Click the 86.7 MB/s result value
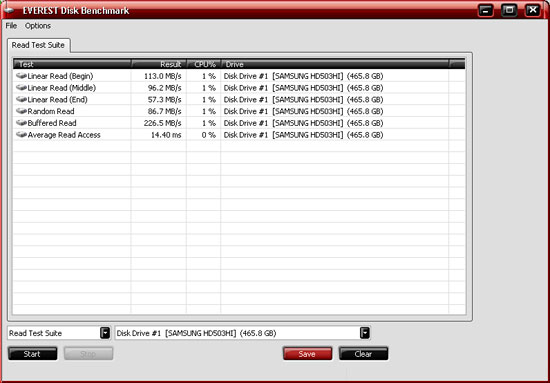550x383 pixels. click(x=165, y=112)
